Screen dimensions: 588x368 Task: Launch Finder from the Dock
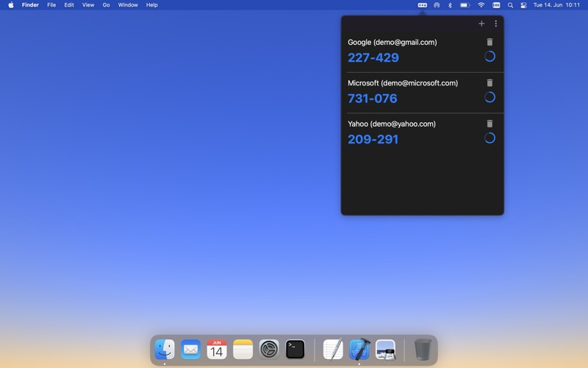pyautogui.click(x=165, y=349)
